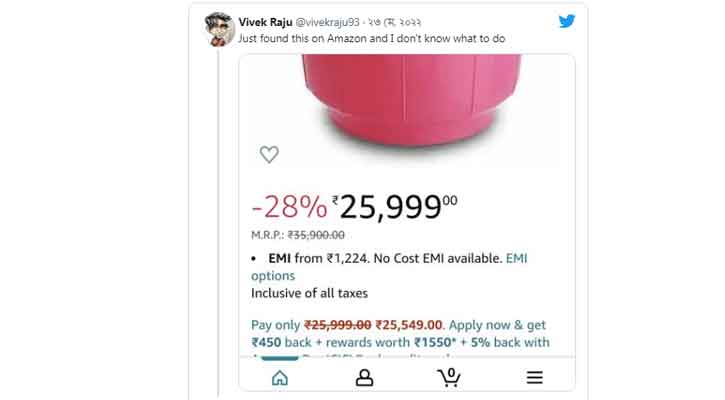
Task: Click the ₹25,999 price text
Action: click(x=394, y=207)
